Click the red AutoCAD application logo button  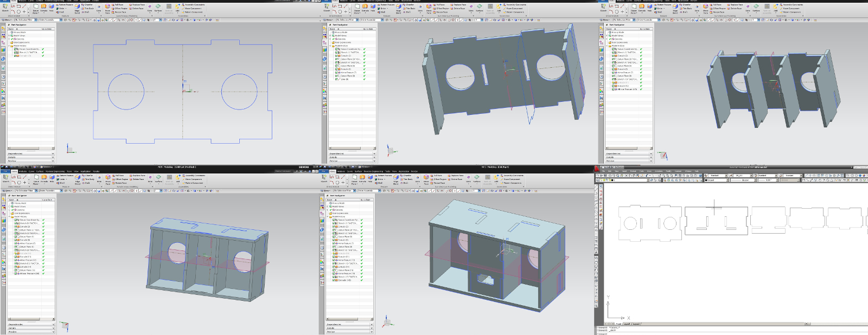598,170
